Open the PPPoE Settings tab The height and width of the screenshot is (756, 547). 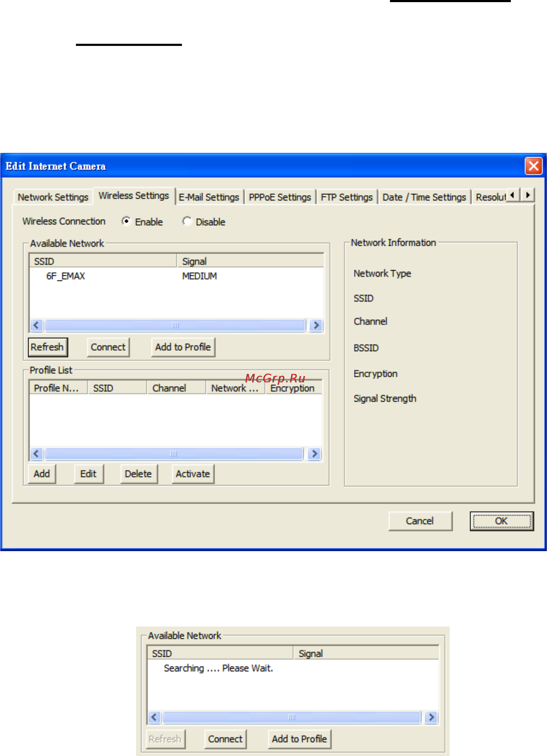tap(280, 197)
